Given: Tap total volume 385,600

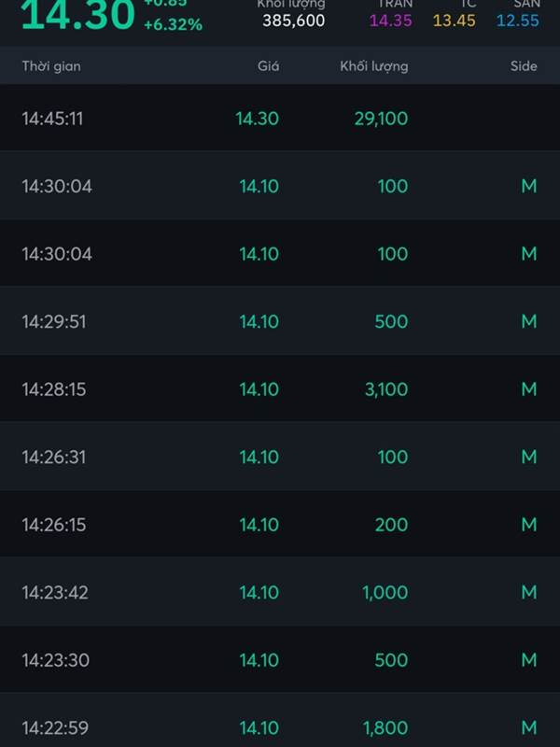Looking at the screenshot, I should point(293,21).
